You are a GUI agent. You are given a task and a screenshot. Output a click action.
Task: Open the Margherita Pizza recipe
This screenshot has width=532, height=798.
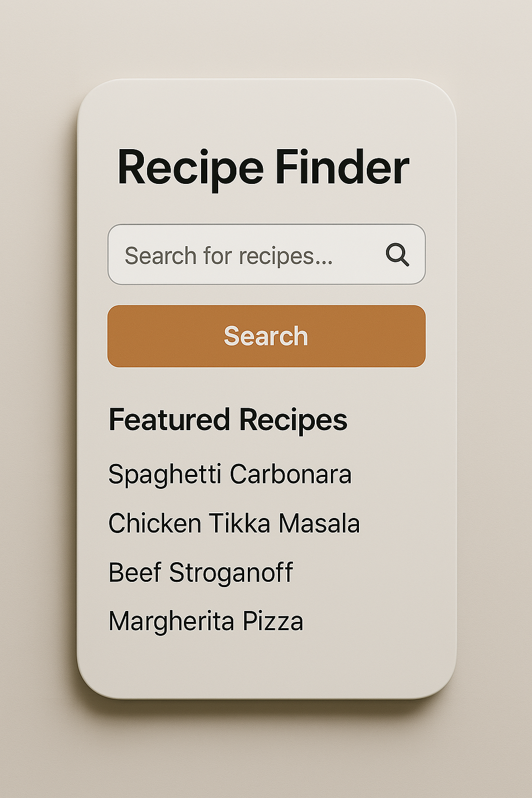206,621
